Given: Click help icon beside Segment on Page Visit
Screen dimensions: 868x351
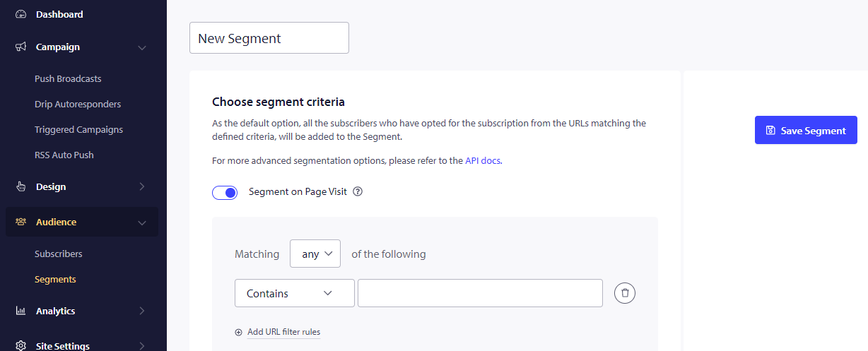Looking at the screenshot, I should (x=358, y=192).
